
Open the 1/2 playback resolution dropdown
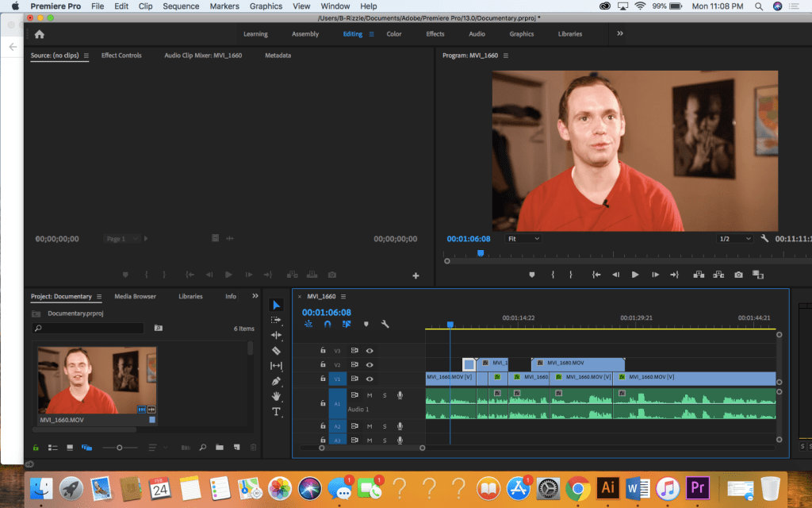[x=734, y=238]
